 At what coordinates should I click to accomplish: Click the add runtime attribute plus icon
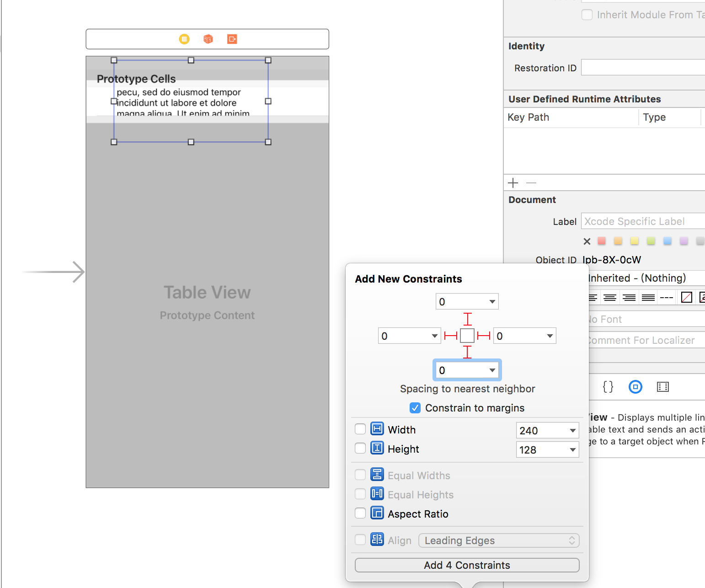tap(513, 182)
